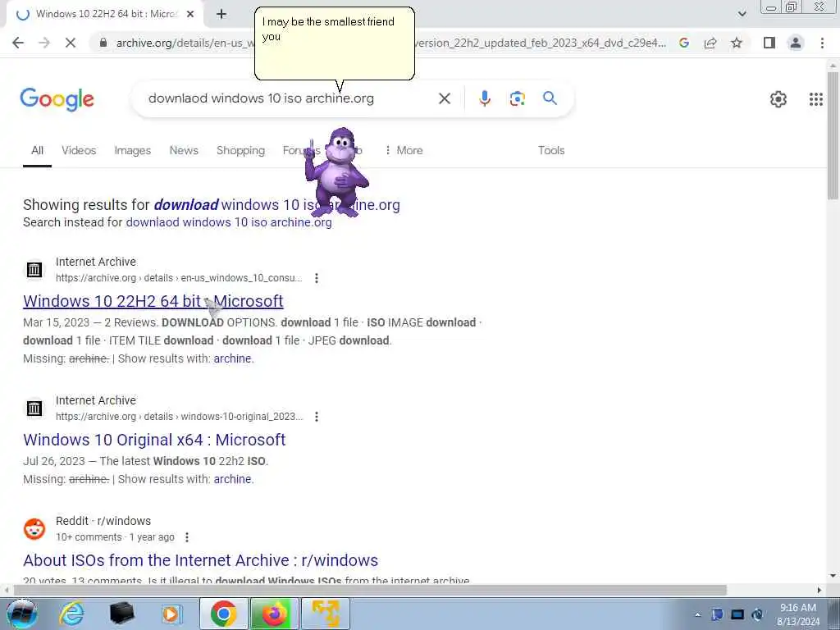
Task: Open the Google apps grid
Action: 816,99
